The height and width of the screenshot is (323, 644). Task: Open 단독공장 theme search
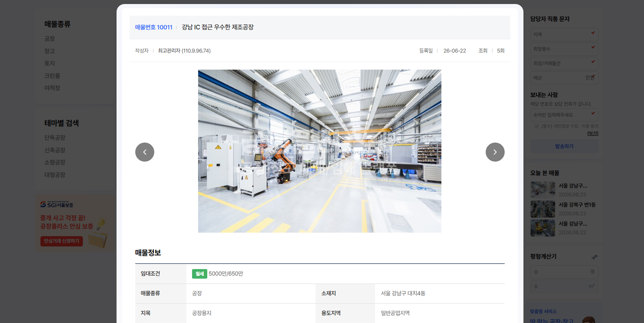[x=55, y=138]
